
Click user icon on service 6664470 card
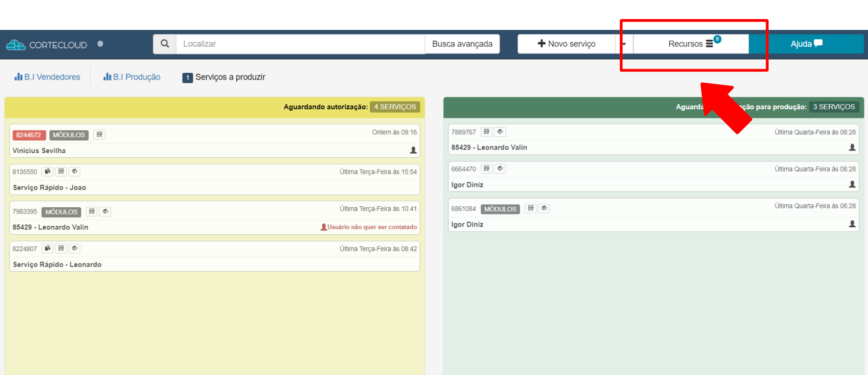(x=852, y=184)
